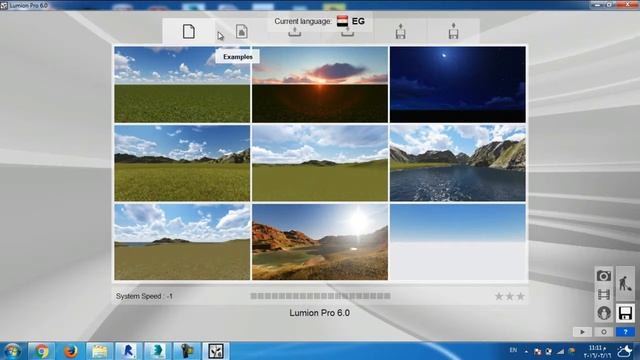Open the taskbar clock and date
640x360 pixels.
click(598, 351)
